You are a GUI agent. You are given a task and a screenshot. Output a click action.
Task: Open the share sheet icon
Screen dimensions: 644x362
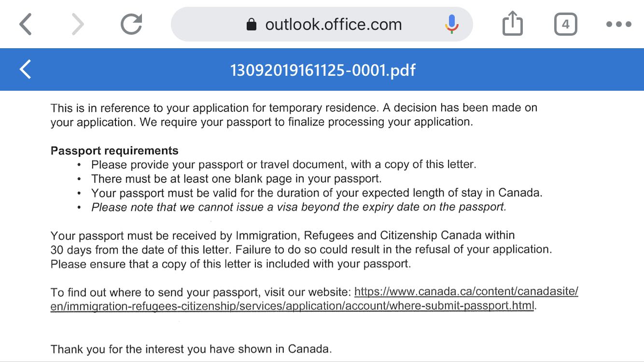click(x=513, y=24)
